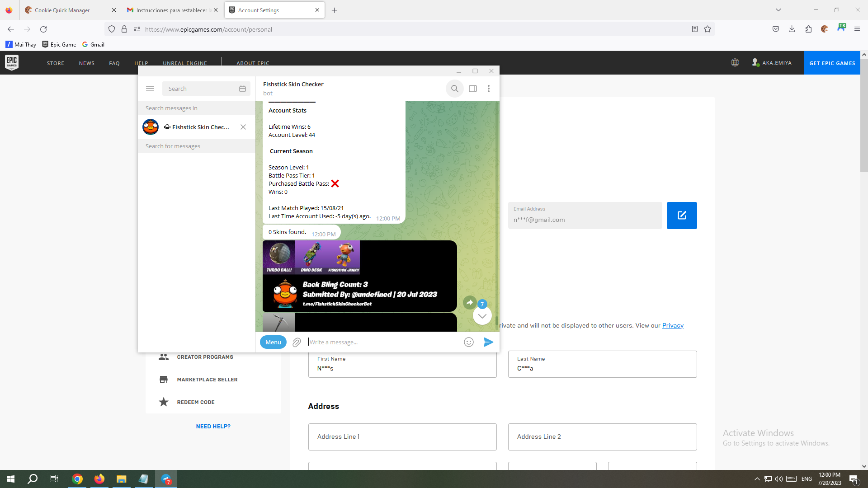Screen dimensions: 868x488
Task: Open Save to Pocket icon
Action: tap(776, 29)
